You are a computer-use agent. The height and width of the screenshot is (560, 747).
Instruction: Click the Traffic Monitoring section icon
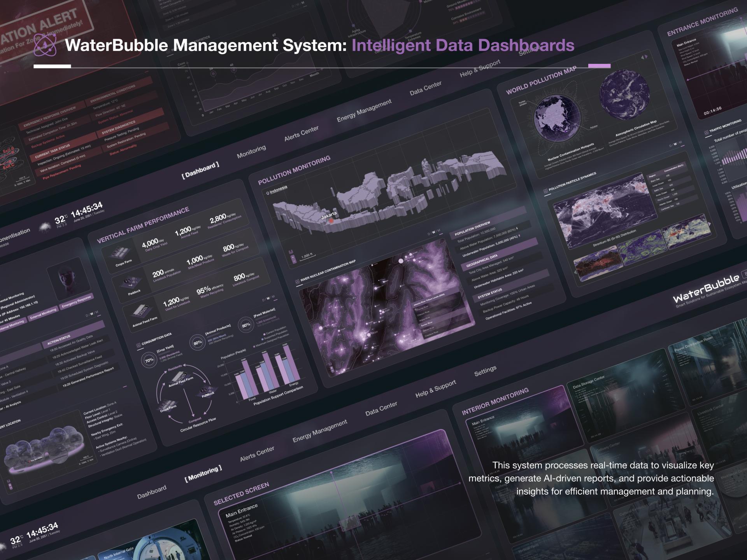pyautogui.click(x=706, y=133)
